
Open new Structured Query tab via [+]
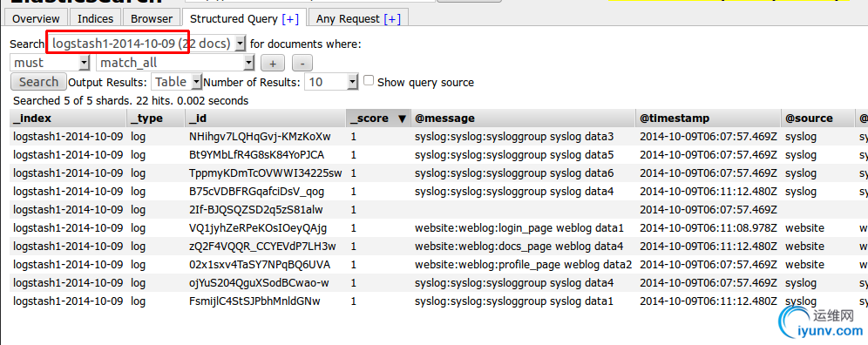[290, 19]
